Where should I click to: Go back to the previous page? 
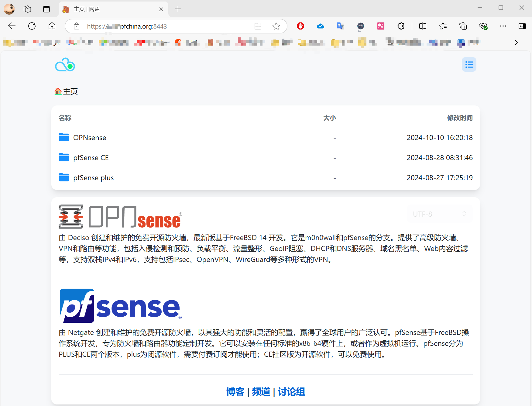(x=12, y=26)
